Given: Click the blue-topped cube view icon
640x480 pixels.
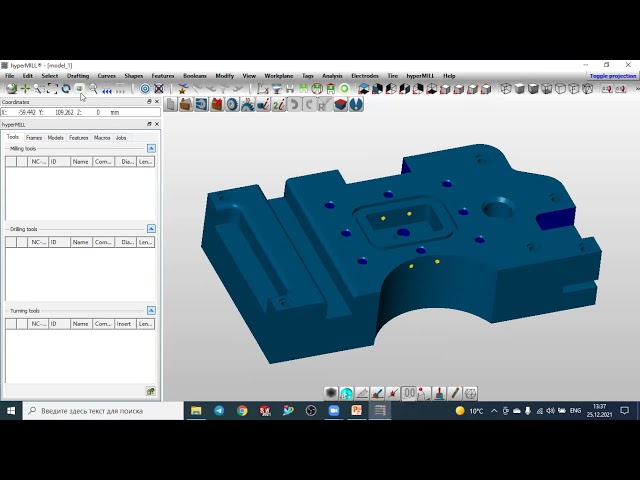Looking at the screenshot, I should point(363,89).
